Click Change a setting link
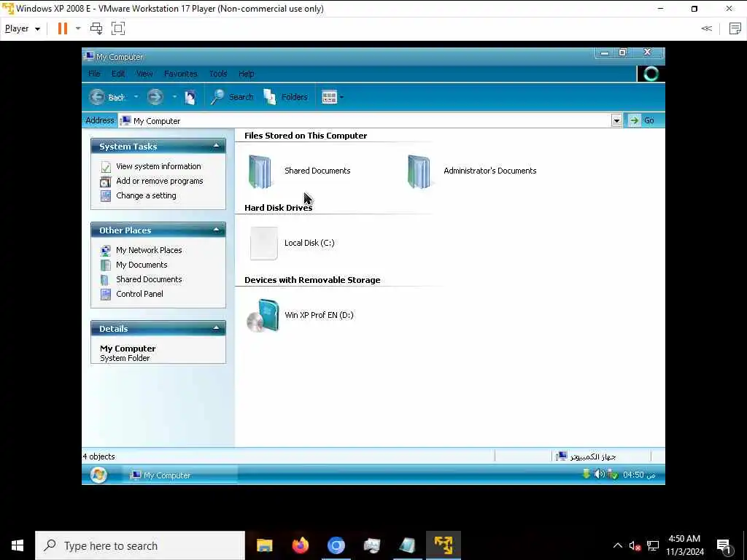 point(146,195)
